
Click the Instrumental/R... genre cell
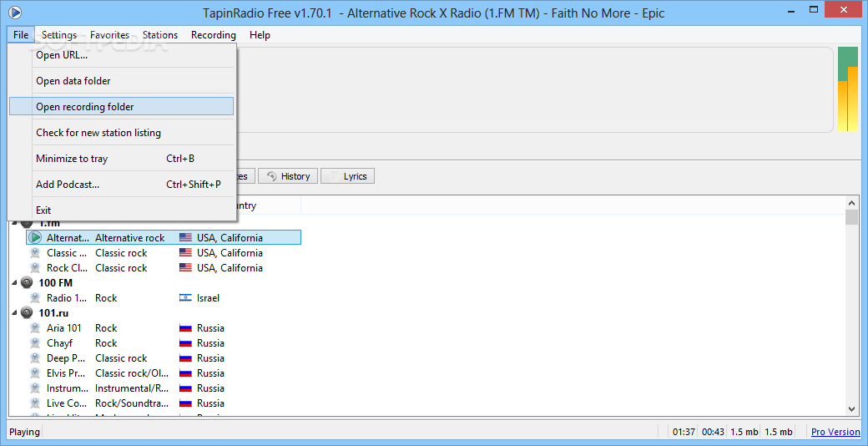[x=132, y=388]
